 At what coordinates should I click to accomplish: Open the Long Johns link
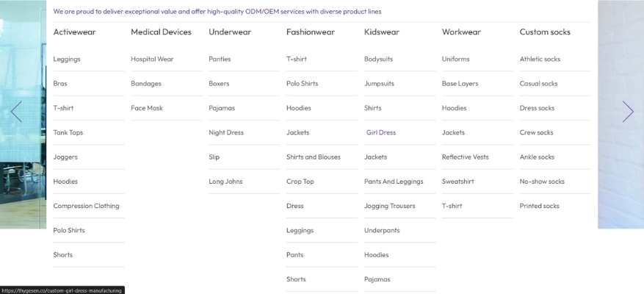click(x=225, y=182)
